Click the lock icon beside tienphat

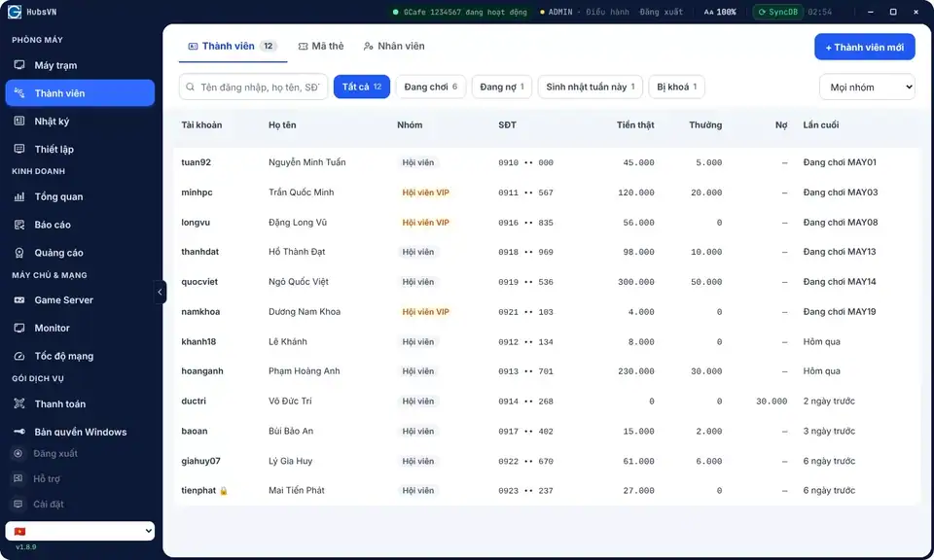pyautogui.click(x=224, y=491)
